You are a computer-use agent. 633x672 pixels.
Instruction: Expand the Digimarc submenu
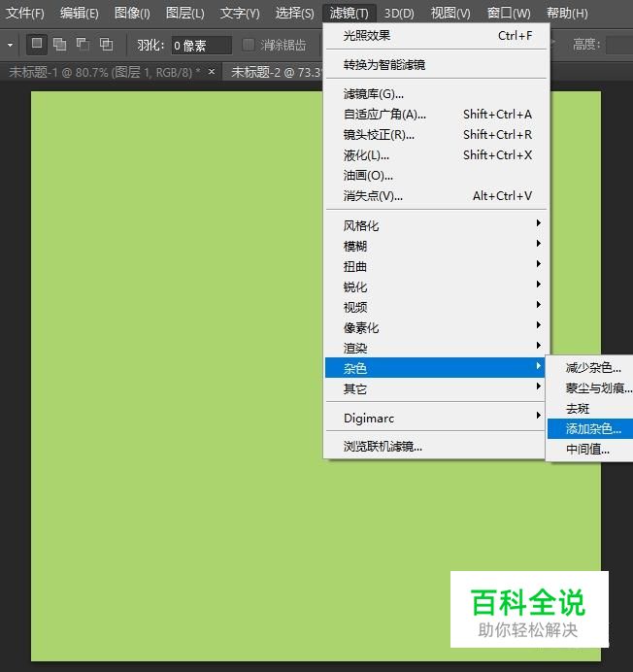(x=435, y=418)
